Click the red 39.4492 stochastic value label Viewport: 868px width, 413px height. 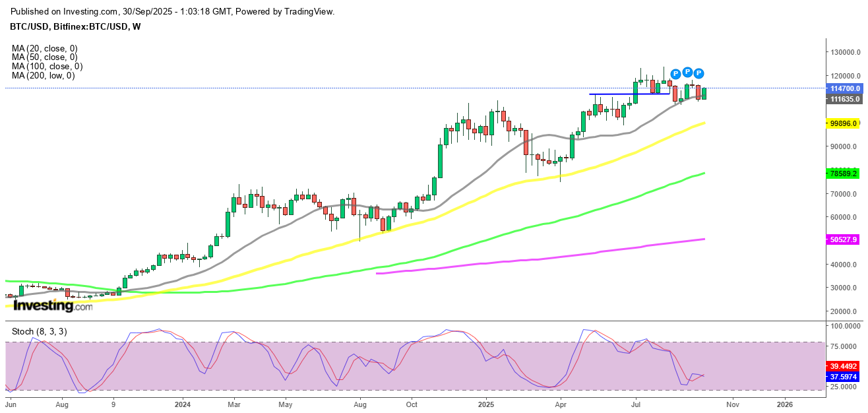(844, 365)
